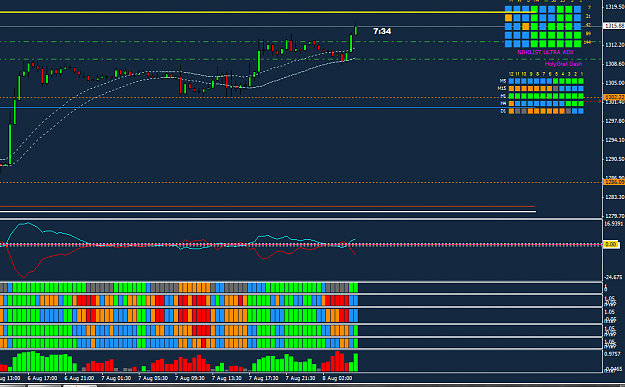Click the 1297.80 price scale value
This screenshot has width=625, height=387.
click(615, 121)
